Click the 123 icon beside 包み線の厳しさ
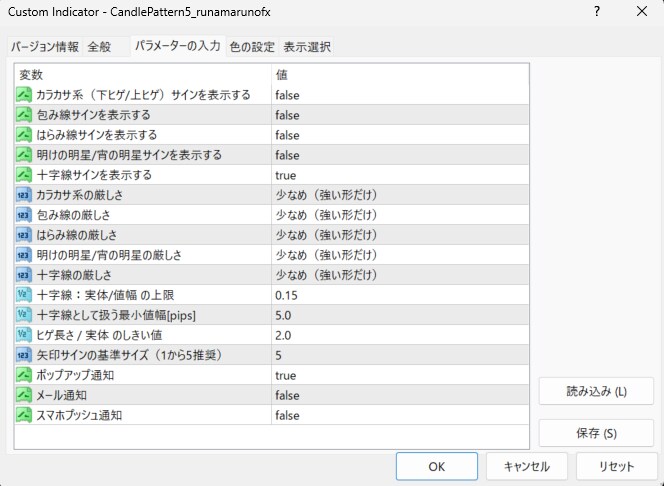The height and width of the screenshot is (486, 664). click(x=24, y=215)
